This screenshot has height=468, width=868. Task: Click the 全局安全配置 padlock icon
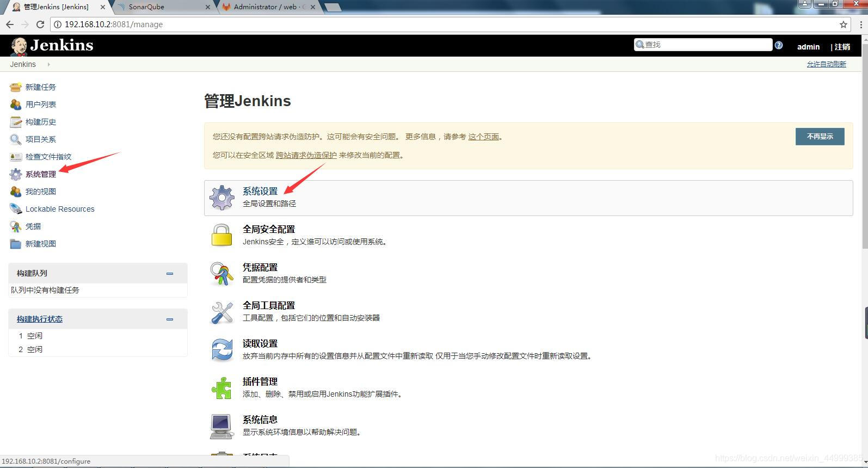222,235
